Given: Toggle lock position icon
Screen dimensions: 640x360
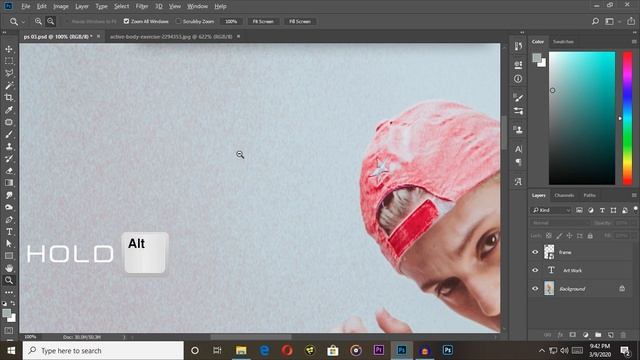Looking at the screenshot, I should pos(569,236).
